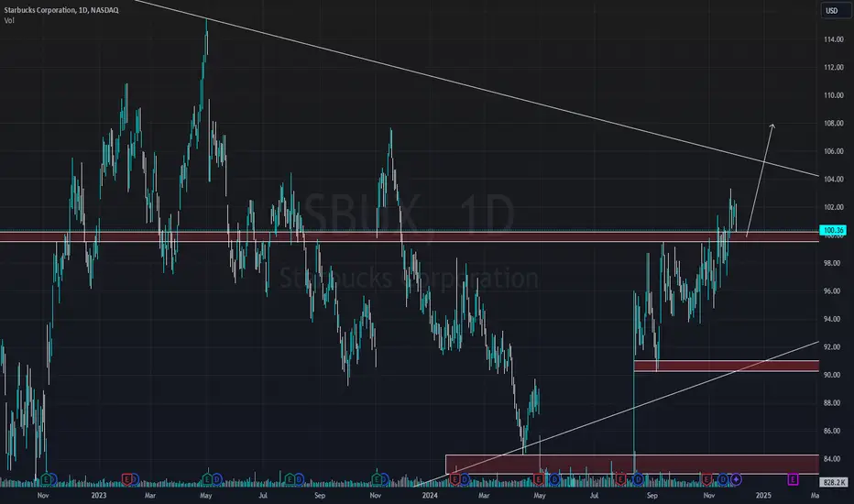854x504 pixels.
Task: Open the dividend marker of mid-November 2024
Action: [x=723, y=479]
